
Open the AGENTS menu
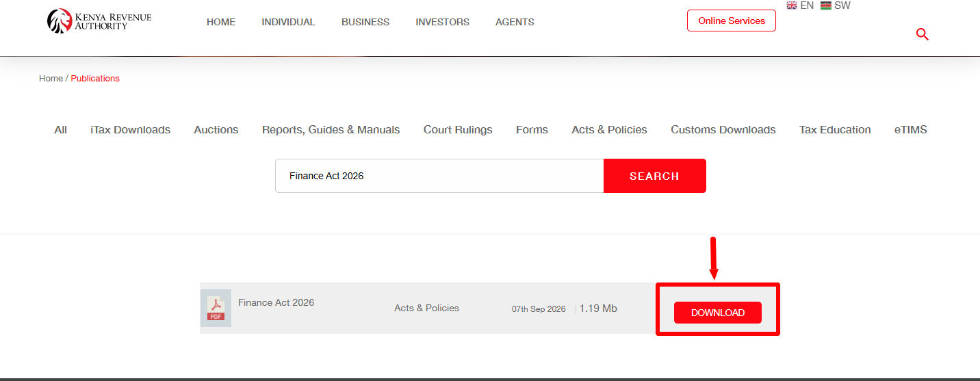pyautogui.click(x=515, y=22)
